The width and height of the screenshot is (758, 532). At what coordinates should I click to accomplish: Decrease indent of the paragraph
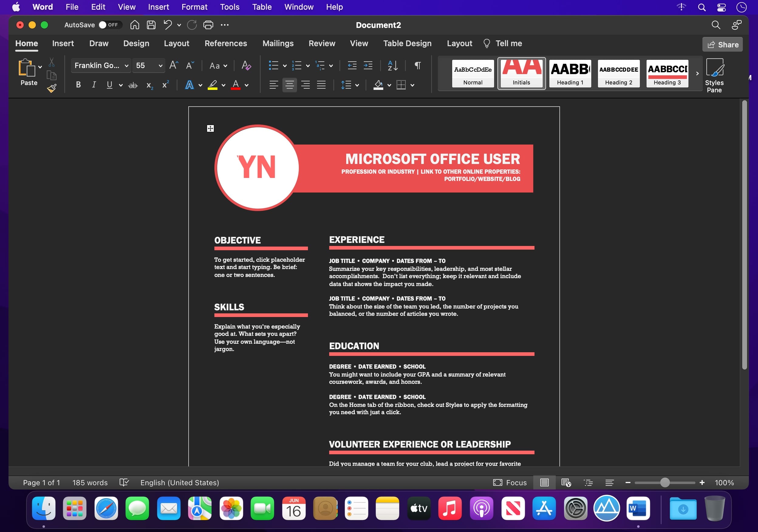(352, 65)
